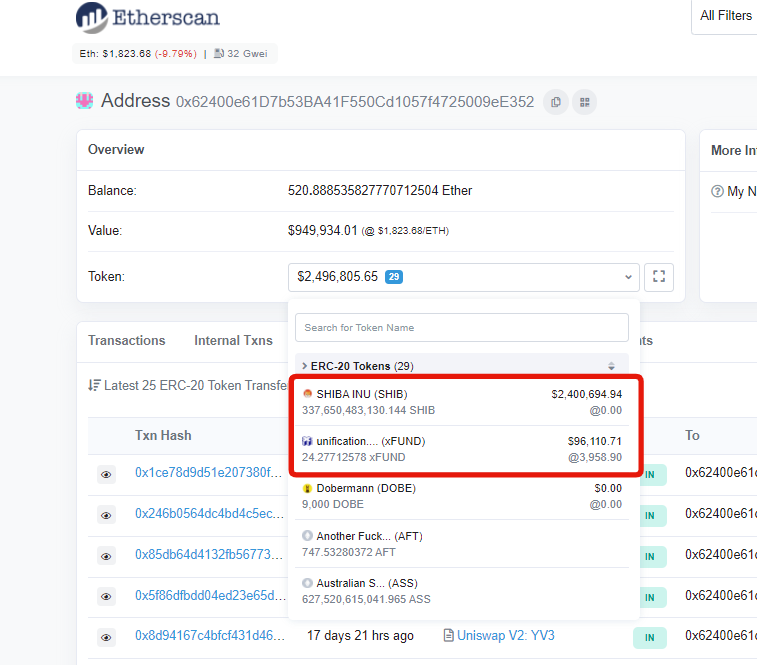Open transaction 0x5f86dfbdd04ed23e65d link
Viewport: 757px width, 665px height.
[x=210, y=595]
